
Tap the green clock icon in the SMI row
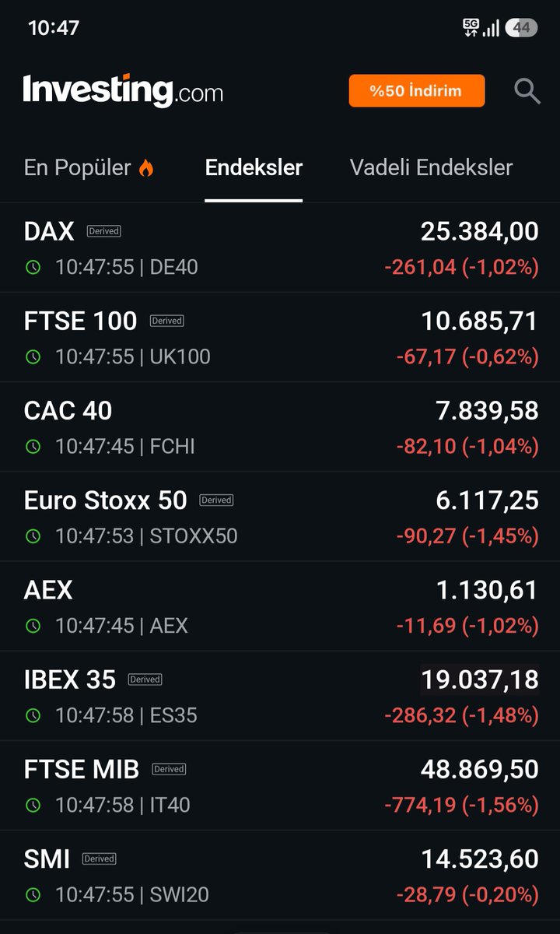pyautogui.click(x=33, y=895)
